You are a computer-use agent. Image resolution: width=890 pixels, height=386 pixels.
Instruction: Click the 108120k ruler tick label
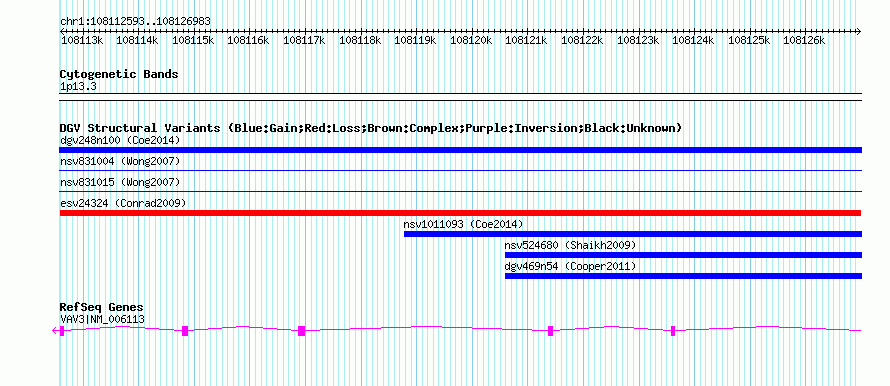tap(471, 40)
